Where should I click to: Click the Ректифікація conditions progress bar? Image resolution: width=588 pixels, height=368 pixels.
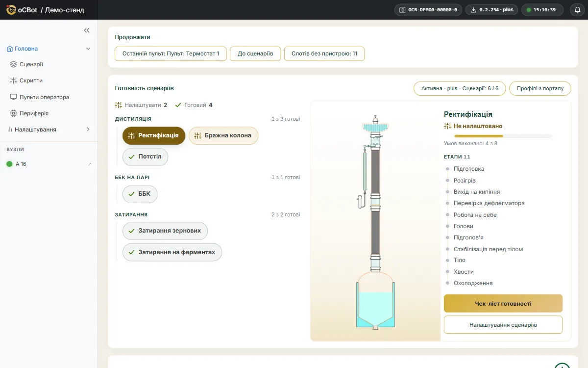coord(503,136)
